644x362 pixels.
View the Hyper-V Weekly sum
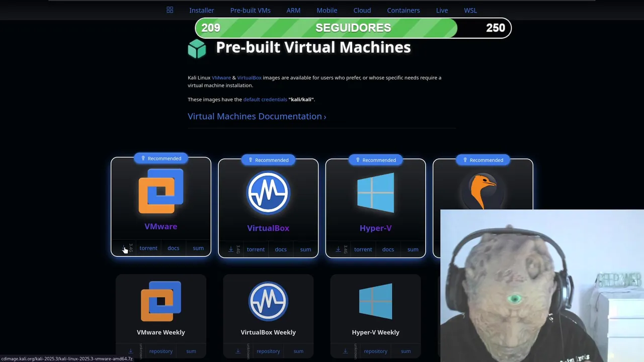click(x=406, y=351)
